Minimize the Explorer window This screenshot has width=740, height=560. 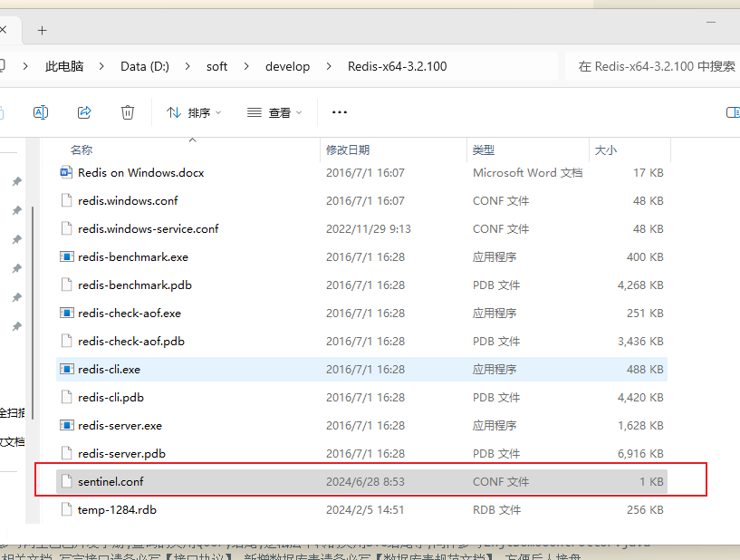pos(711,22)
